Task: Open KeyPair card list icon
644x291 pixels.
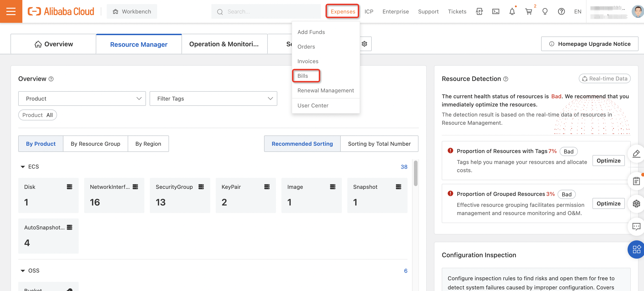Action: 267,187
